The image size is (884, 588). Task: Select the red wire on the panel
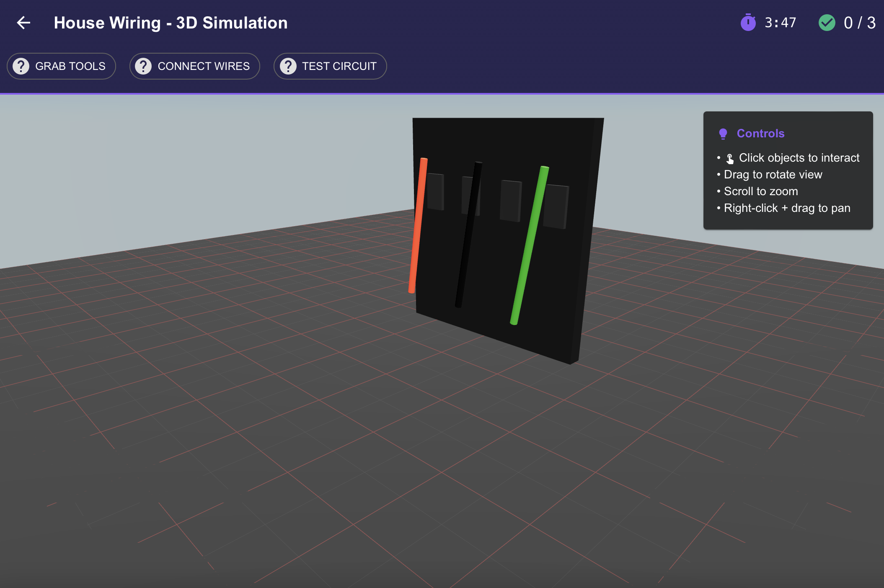tap(418, 226)
